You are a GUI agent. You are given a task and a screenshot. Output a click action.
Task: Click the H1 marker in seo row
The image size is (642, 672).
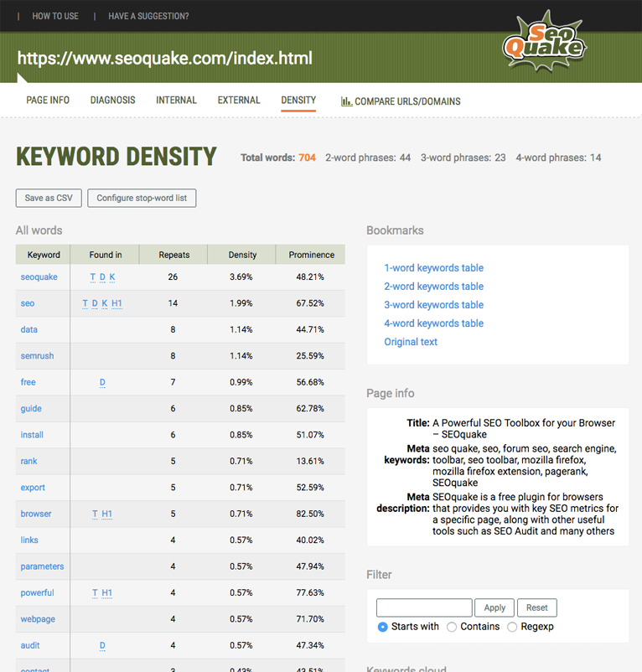click(x=116, y=303)
